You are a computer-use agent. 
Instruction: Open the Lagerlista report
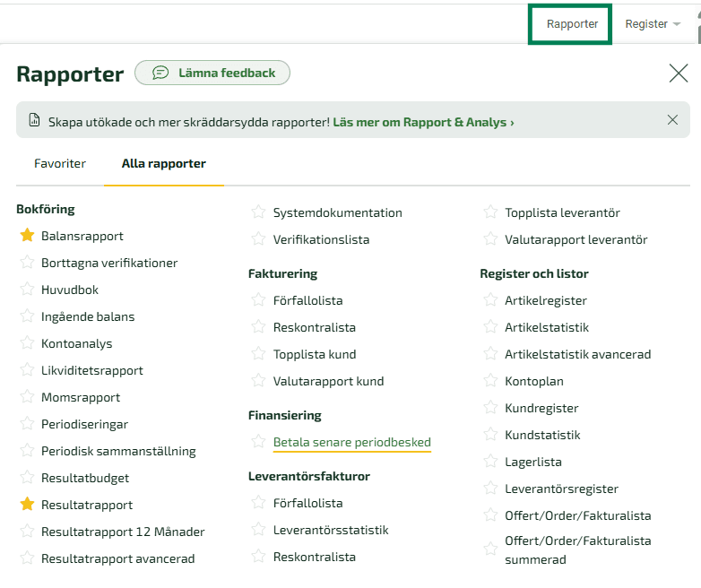532,462
